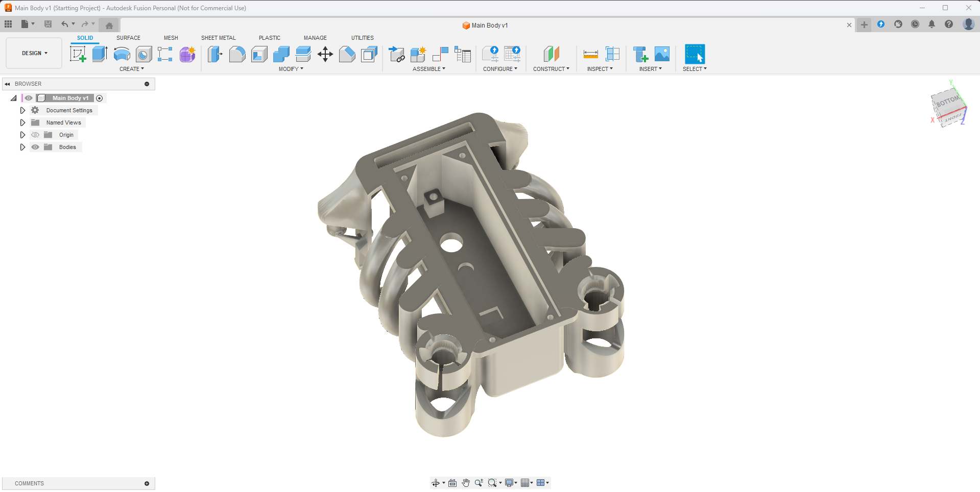
Task: Click the Extrude tool icon
Action: [x=100, y=54]
